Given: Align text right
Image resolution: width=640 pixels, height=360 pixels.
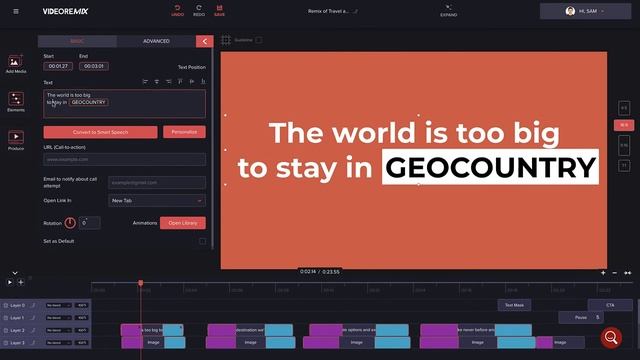Looking at the screenshot, I should point(169,82).
